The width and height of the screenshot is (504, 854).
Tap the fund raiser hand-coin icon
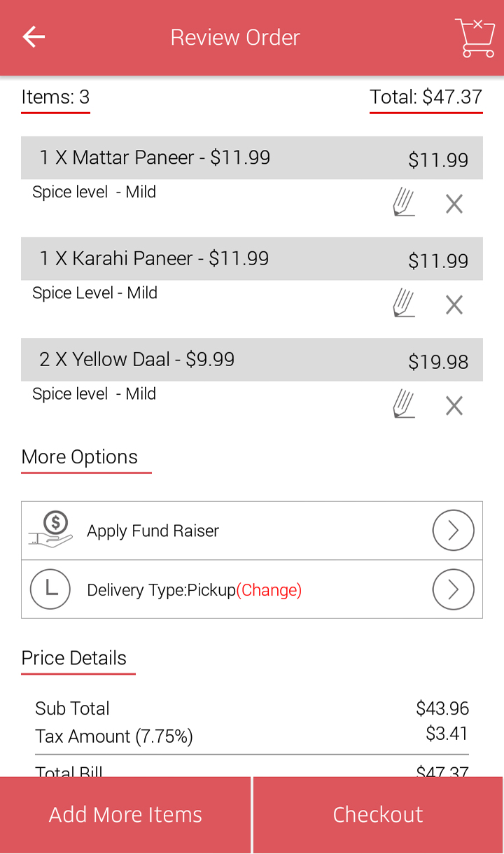pos(51,530)
